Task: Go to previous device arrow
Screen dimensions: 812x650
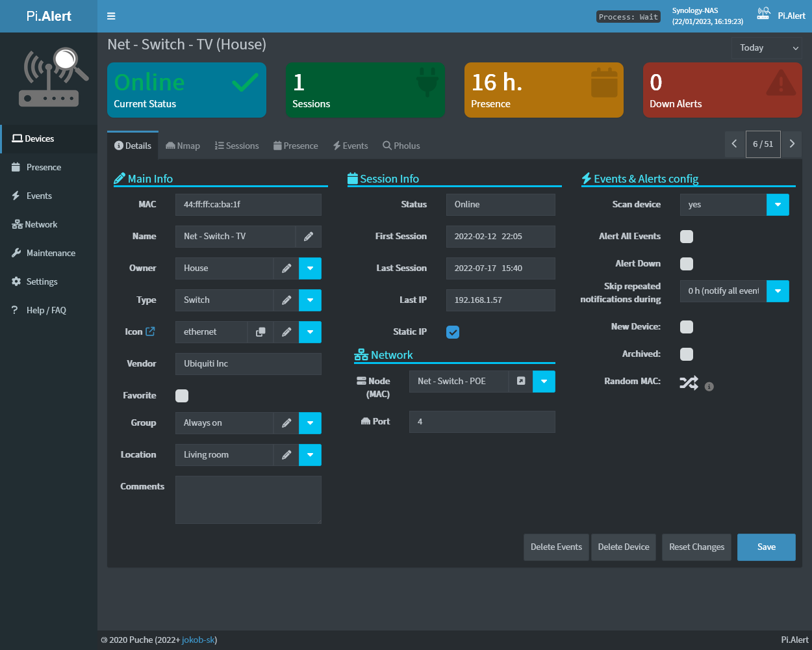Action: click(734, 144)
